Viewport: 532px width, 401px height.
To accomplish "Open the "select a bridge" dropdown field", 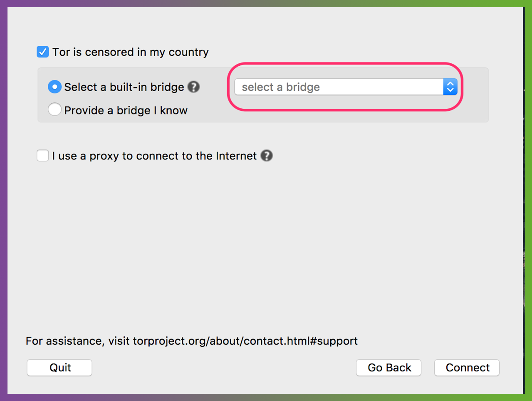I will click(x=339, y=87).
